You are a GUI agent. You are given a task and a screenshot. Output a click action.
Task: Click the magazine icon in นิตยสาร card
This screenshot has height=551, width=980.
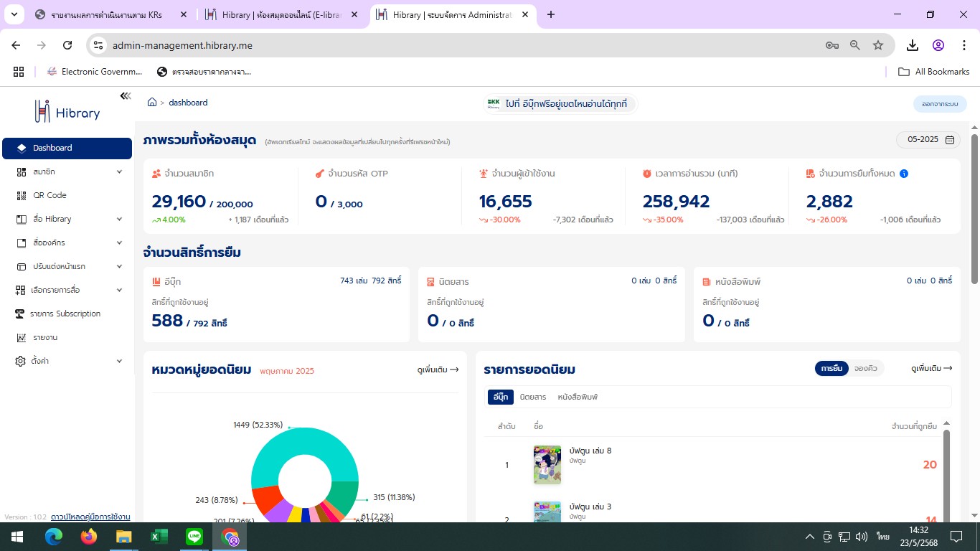click(x=431, y=282)
